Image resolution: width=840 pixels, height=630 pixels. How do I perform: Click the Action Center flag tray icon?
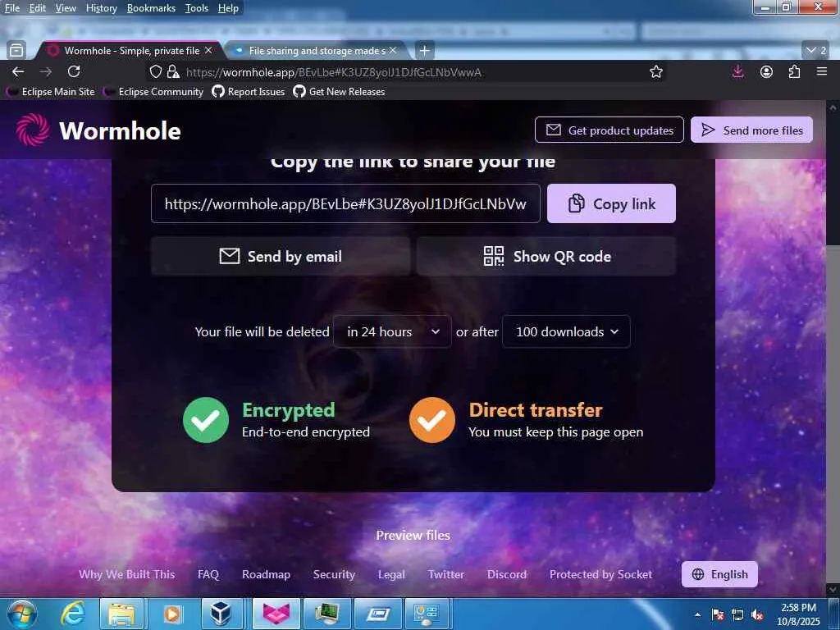[718, 615]
